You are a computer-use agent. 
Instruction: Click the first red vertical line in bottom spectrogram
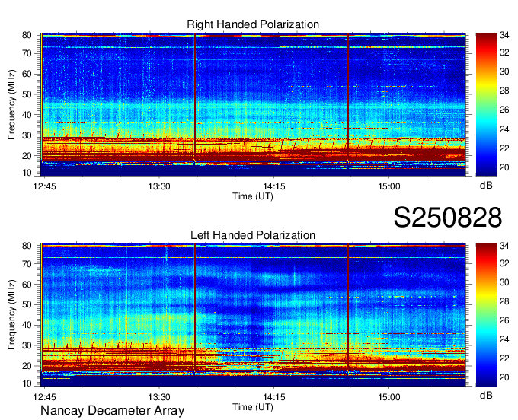pos(195,308)
